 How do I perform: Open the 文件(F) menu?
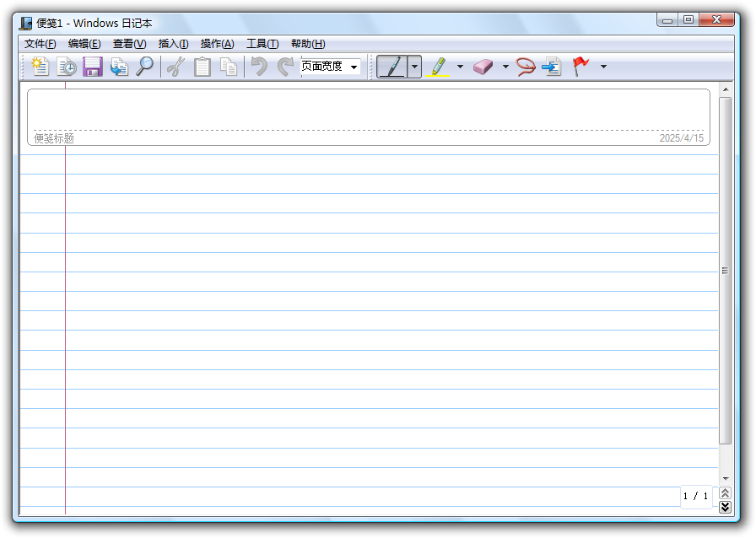pos(40,44)
